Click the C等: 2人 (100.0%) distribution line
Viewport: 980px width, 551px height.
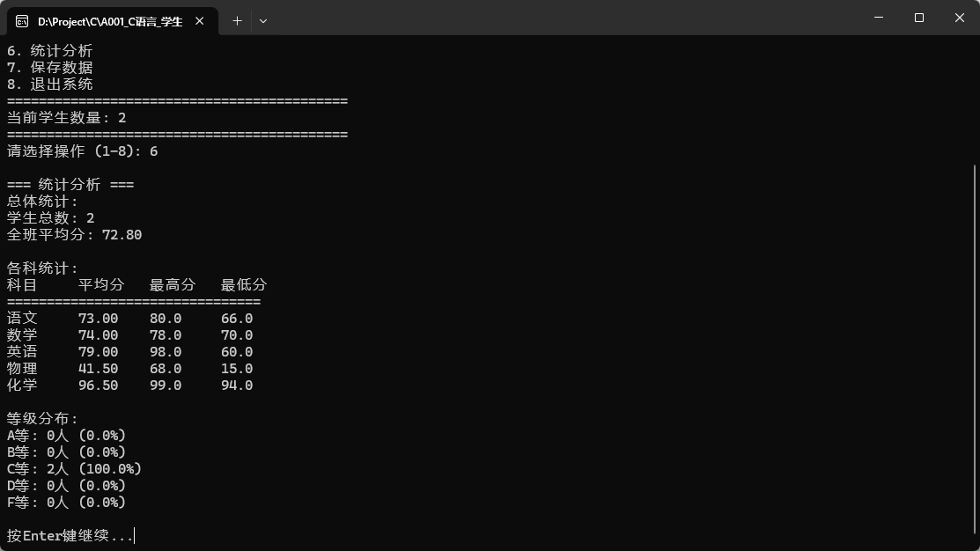74,468
